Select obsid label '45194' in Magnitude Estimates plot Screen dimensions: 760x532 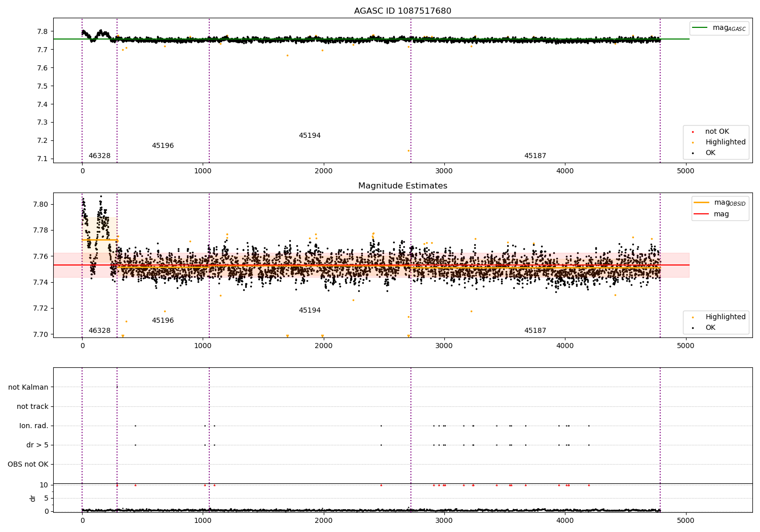point(310,311)
